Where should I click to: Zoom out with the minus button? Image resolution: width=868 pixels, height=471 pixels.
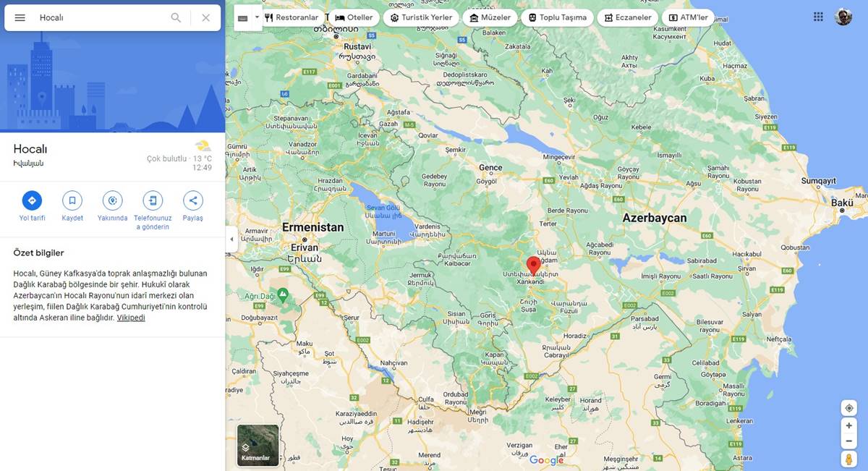pyautogui.click(x=849, y=441)
